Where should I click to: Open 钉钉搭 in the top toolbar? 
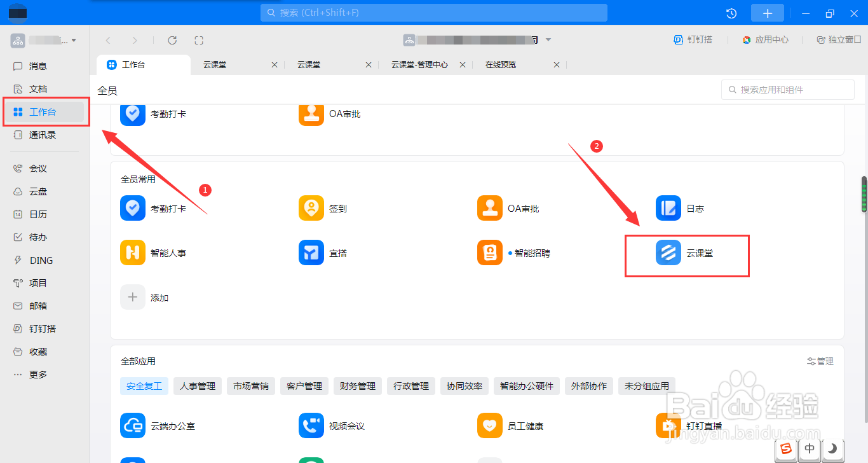pos(693,39)
